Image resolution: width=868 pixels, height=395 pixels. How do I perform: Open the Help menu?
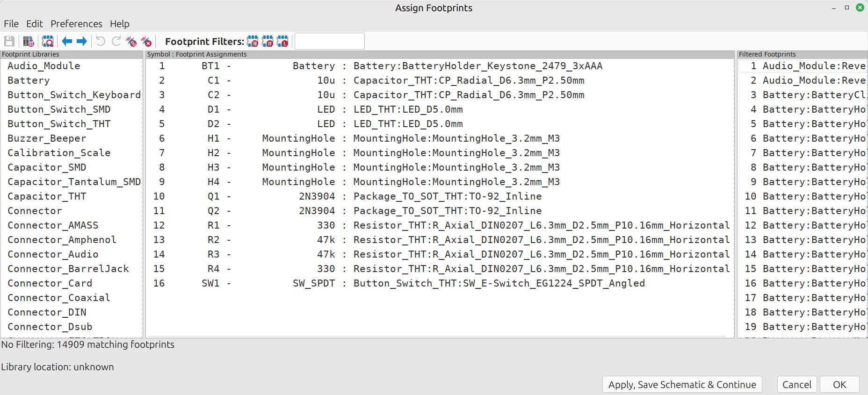[x=120, y=24]
